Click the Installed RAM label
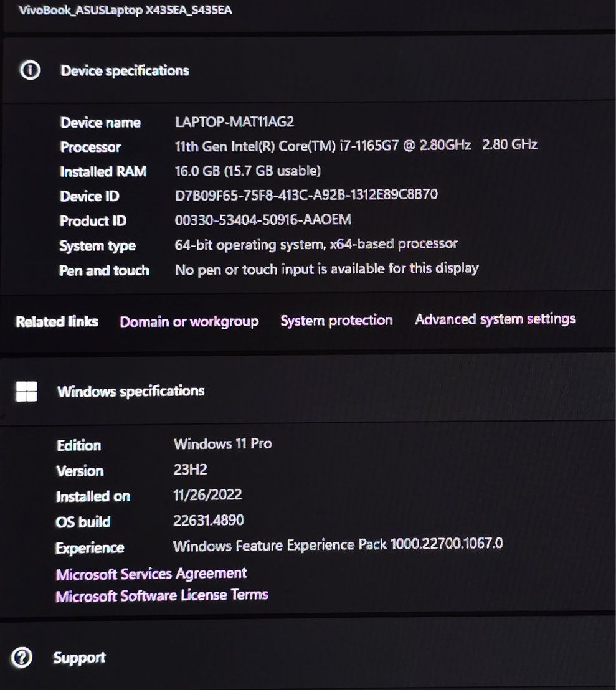 pyautogui.click(x=103, y=172)
